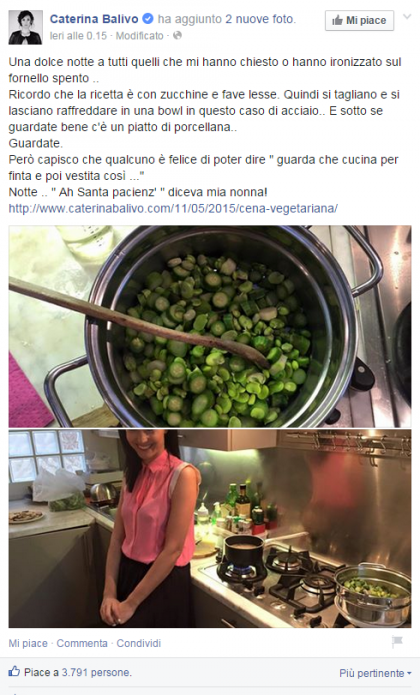This screenshot has width=420, height=695.
Task: Click the flag report icon
Action: 397,641
